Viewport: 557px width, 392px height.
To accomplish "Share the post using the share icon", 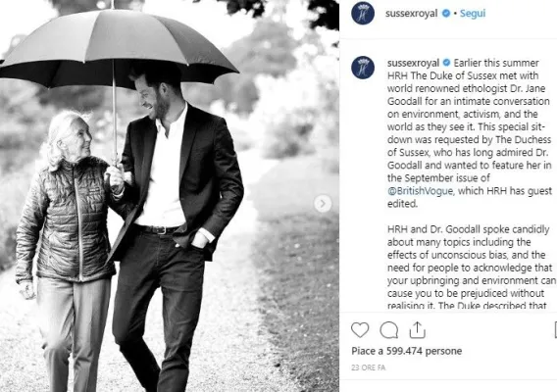I will (418, 330).
